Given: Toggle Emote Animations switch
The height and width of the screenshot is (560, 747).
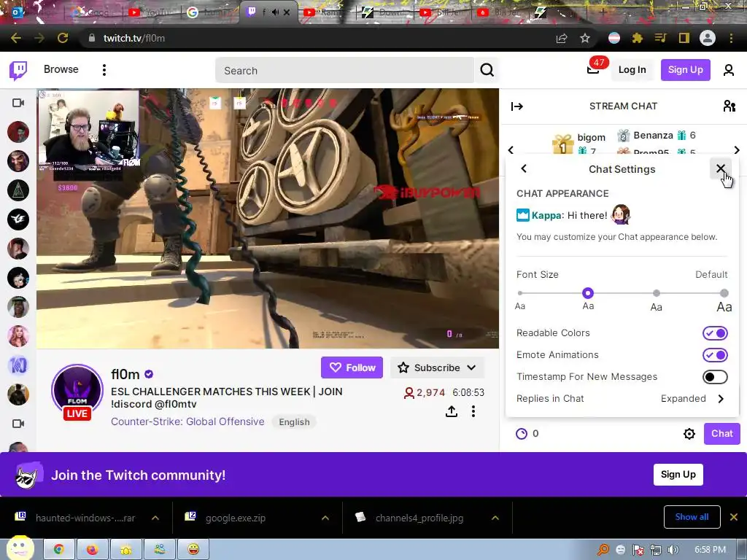Looking at the screenshot, I should [715, 355].
